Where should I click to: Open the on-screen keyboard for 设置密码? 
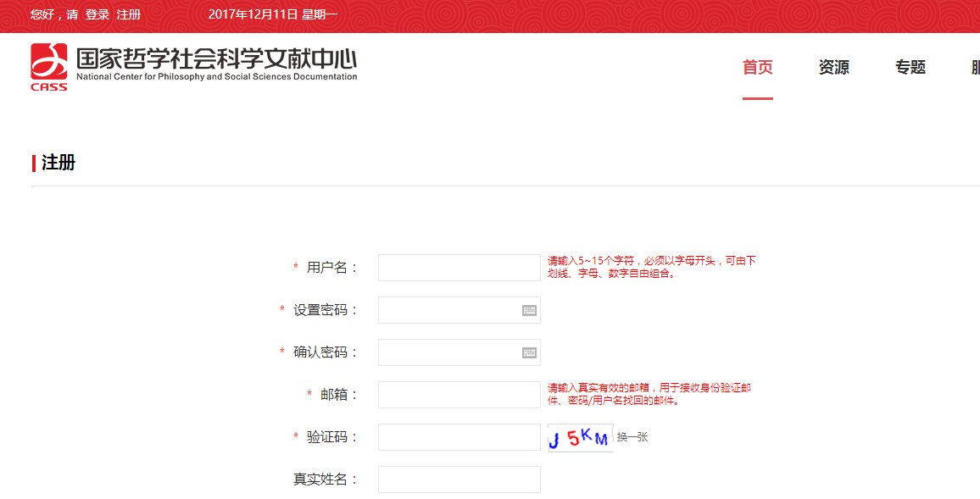(528, 310)
